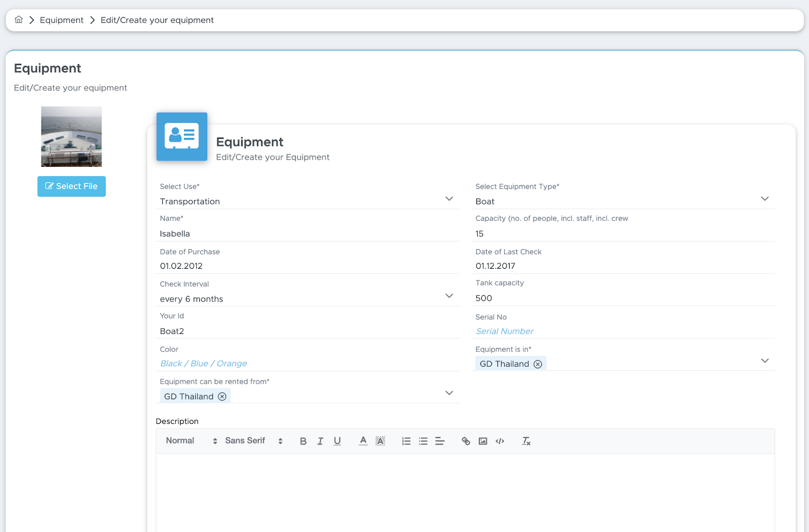Create an ordered list in description
The image size is (809, 532).
(406, 441)
